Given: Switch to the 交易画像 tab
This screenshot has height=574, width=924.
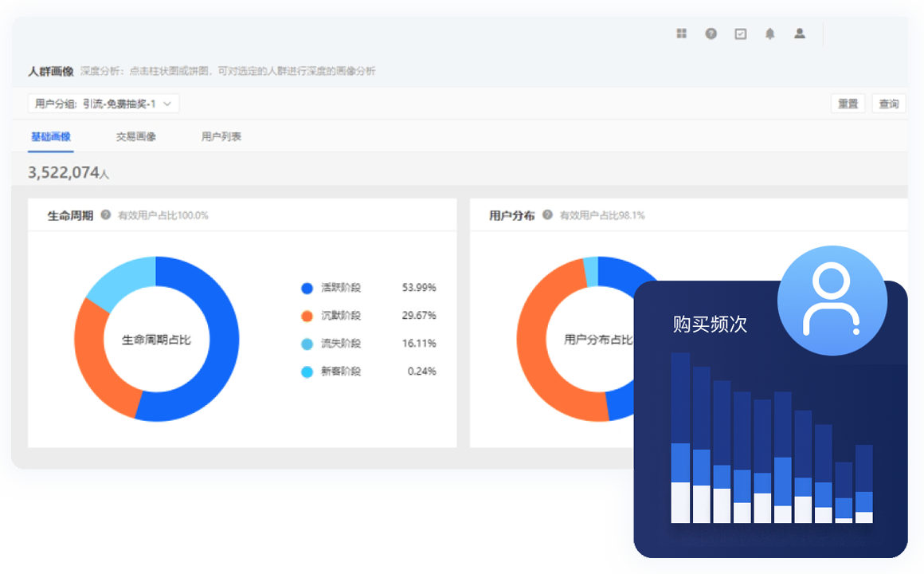Looking at the screenshot, I should tap(136, 137).
